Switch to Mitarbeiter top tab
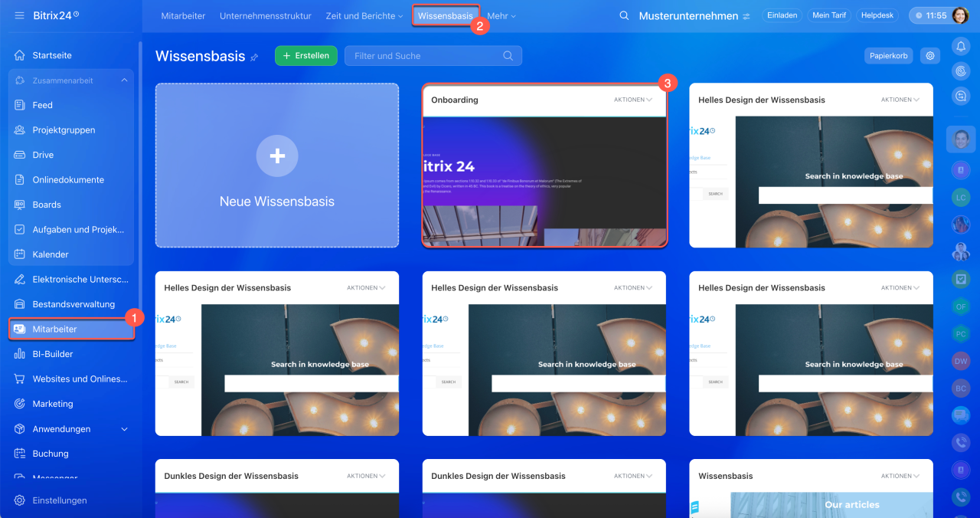The height and width of the screenshot is (518, 980). point(184,15)
